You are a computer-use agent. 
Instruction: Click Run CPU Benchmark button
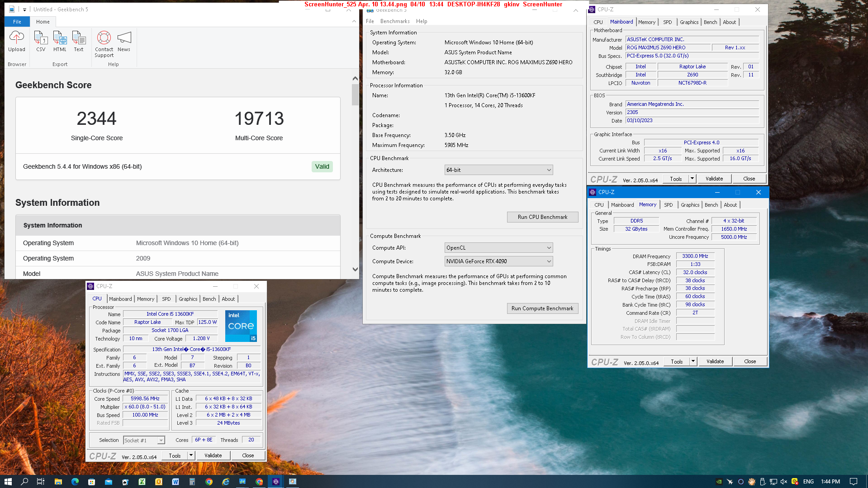(542, 217)
